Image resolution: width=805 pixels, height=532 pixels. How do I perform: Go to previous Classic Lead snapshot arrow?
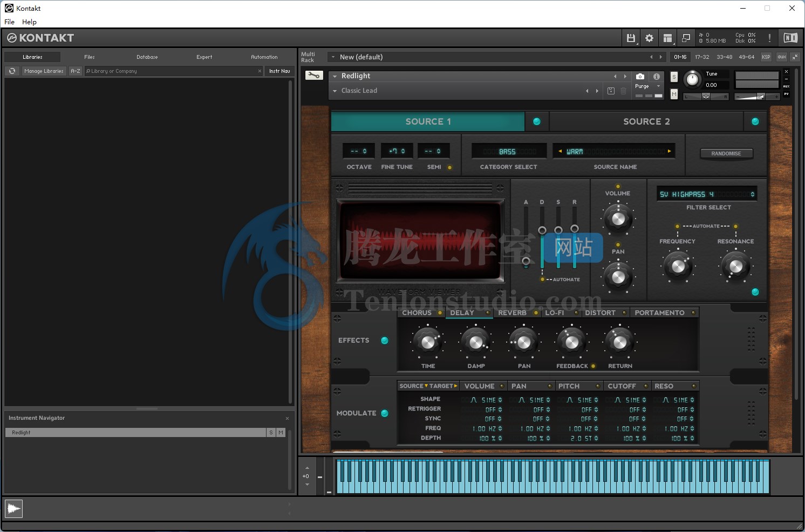[x=587, y=91]
